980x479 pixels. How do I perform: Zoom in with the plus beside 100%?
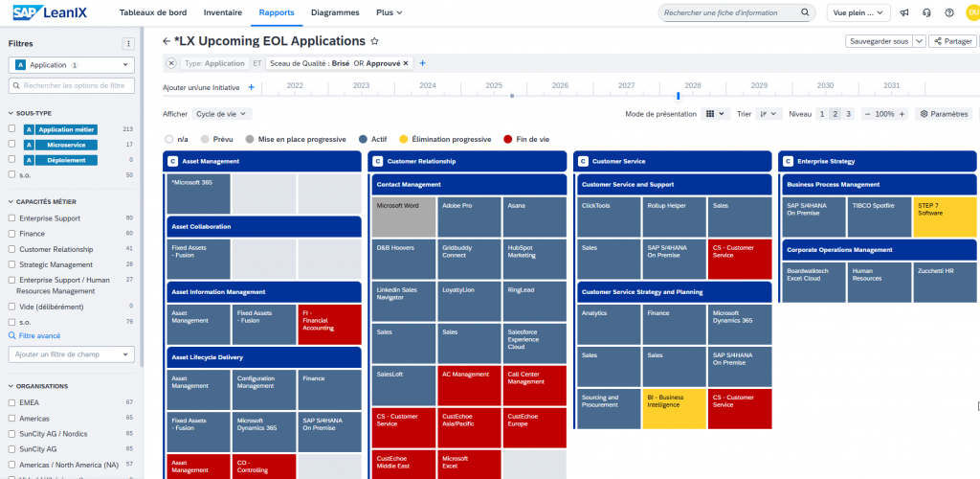[x=905, y=113]
